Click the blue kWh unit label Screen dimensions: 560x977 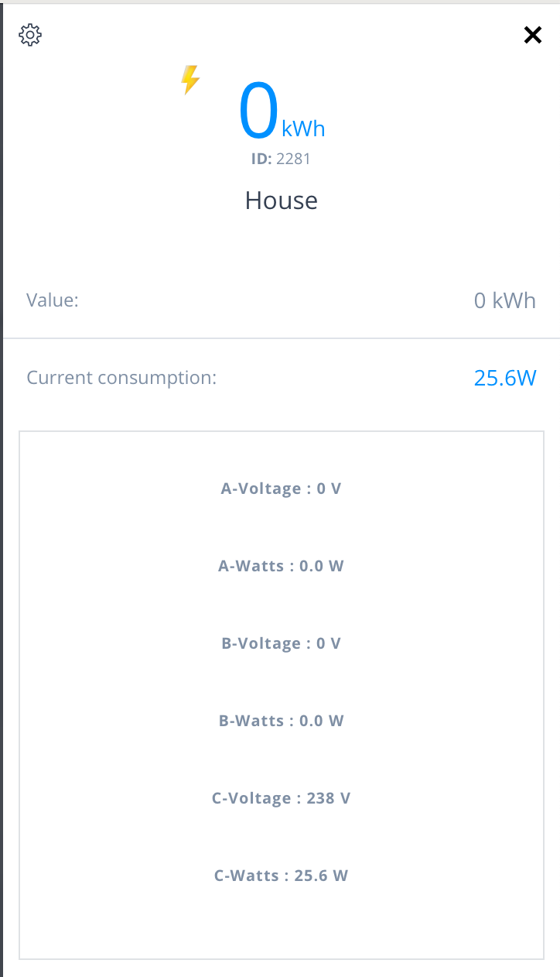coord(303,129)
